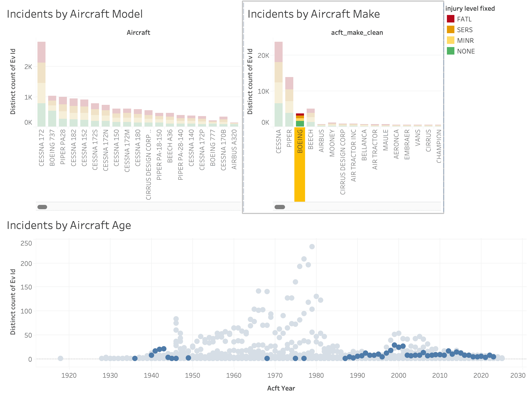Click CIRRUS DESIGN CORP label in Model chart
This screenshot has height=398, width=532.
[x=149, y=165]
